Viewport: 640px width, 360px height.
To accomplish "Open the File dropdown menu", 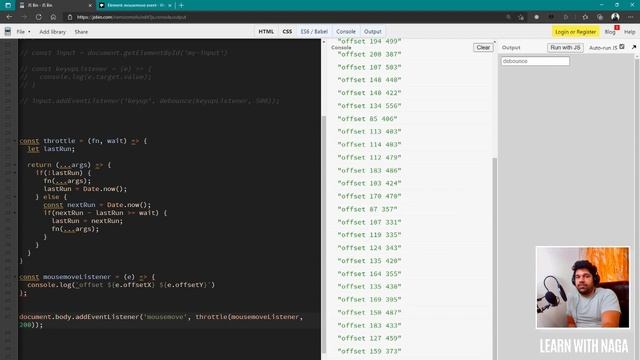I will pyautogui.click(x=23, y=31).
